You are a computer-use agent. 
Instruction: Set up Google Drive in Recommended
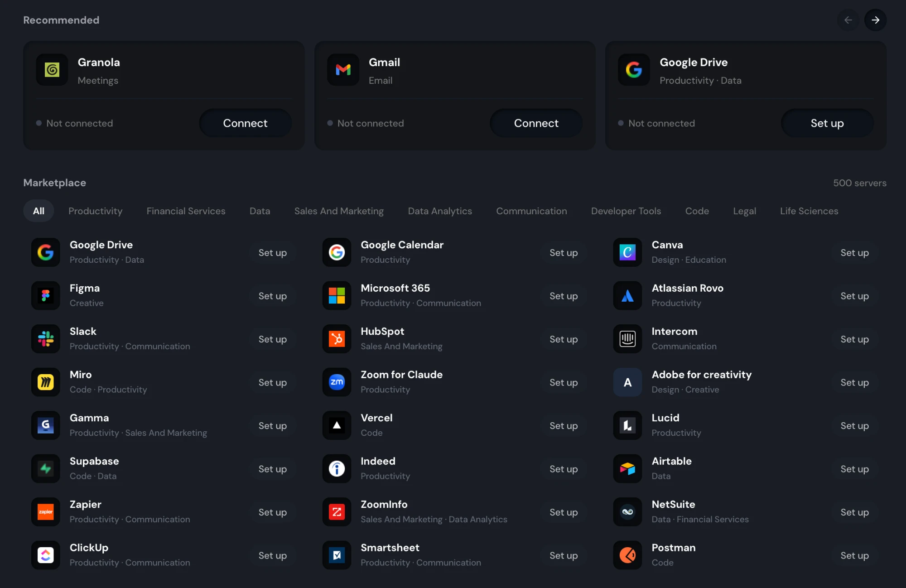pos(827,123)
